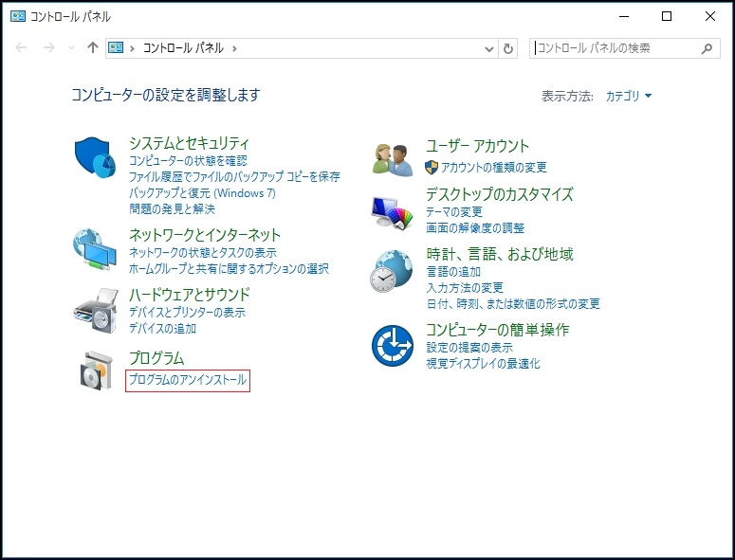Image resolution: width=735 pixels, height=560 pixels.
Task: Click the Clock, Language, Region globe icon
Action: tap(392, 271)
